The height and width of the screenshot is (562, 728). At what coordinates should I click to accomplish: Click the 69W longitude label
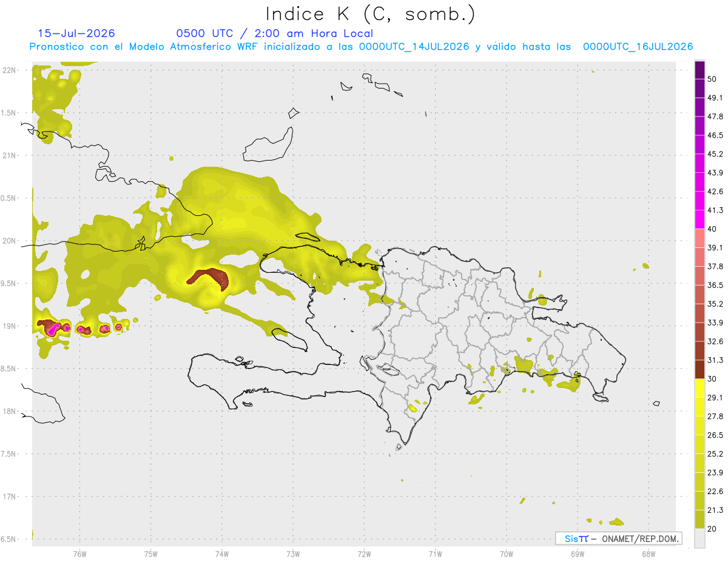pyautogui.click(x=578, y=554)
